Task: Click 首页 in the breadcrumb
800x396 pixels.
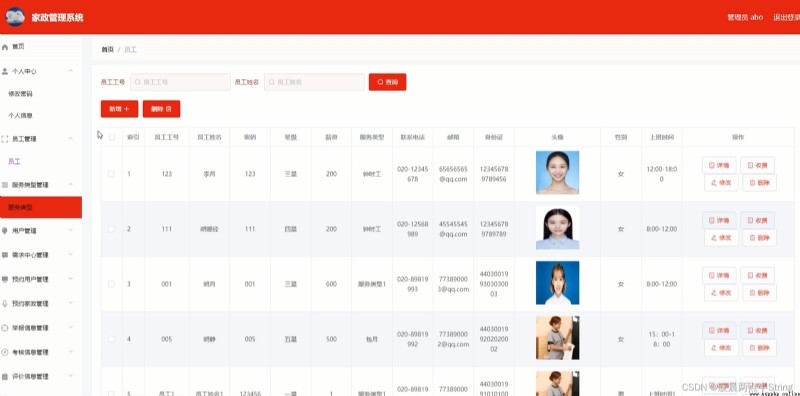Action: click(107, 50)
